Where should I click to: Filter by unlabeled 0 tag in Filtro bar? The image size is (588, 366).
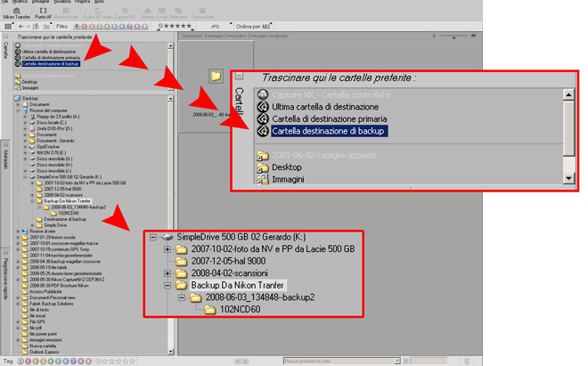[77, 26]
